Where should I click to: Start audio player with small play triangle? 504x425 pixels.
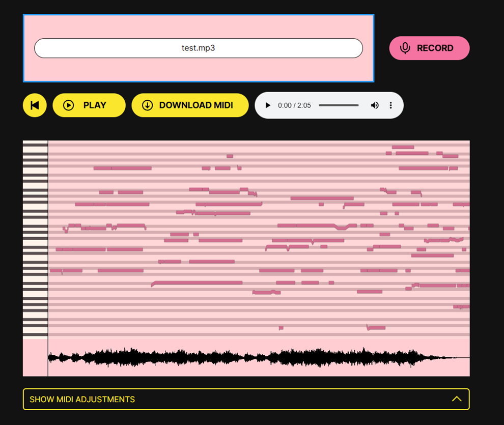point(268,105)
